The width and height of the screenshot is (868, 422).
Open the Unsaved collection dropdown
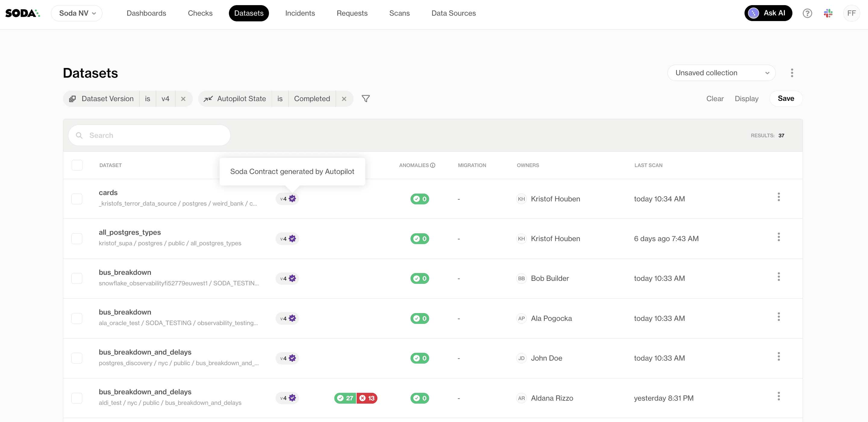[721, 73]
